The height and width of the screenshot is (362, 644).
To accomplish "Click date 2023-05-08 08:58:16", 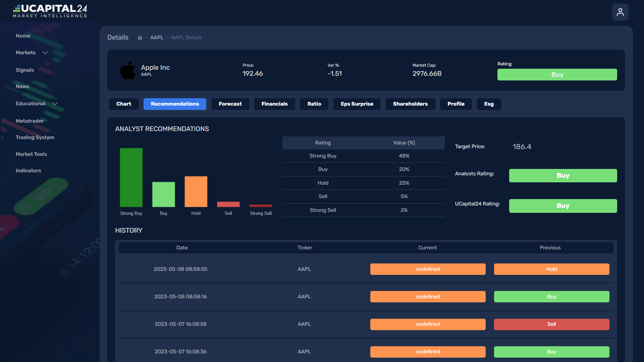I will [180, 297].
